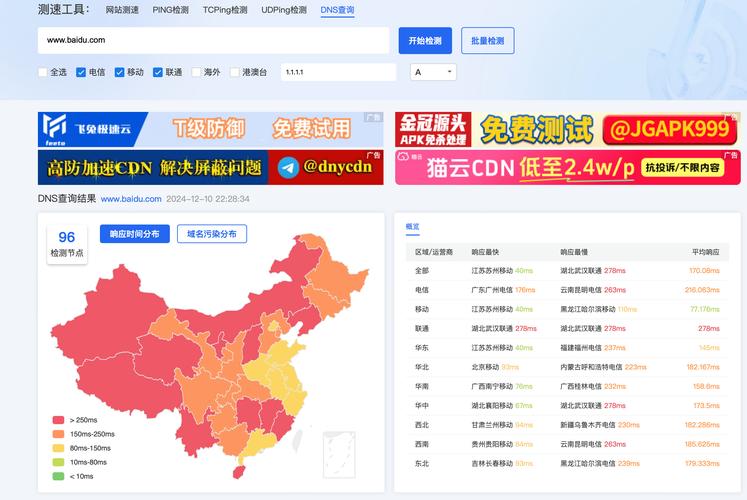747x500 pixels.
Task: Click the 金冠源头 logo in the top-right ad
Action: [x=433, y=128]
